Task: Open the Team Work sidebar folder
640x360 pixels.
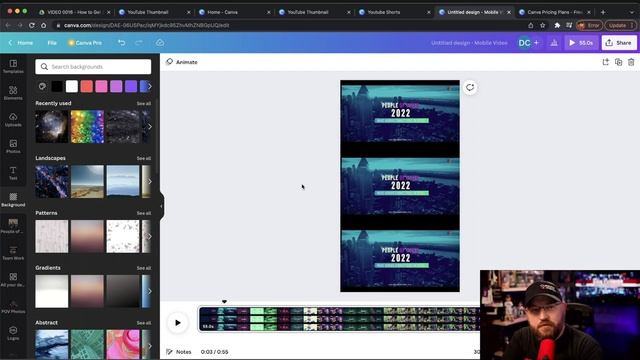Action: click(x=13, y=253)
